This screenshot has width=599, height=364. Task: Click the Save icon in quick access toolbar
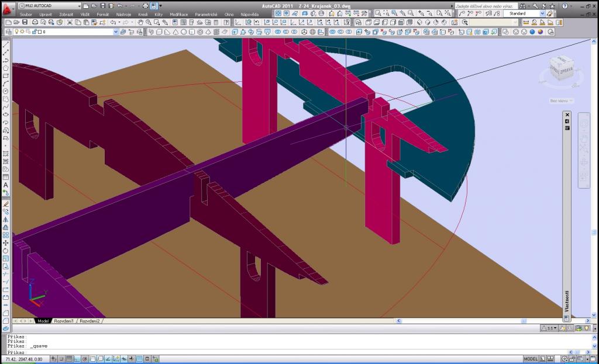click(x=102, y=5)
